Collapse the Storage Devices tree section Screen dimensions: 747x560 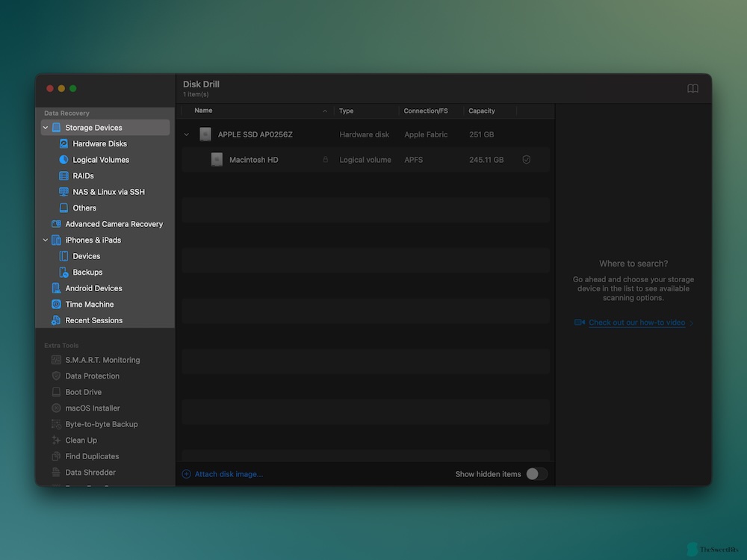tap(46, 128)
